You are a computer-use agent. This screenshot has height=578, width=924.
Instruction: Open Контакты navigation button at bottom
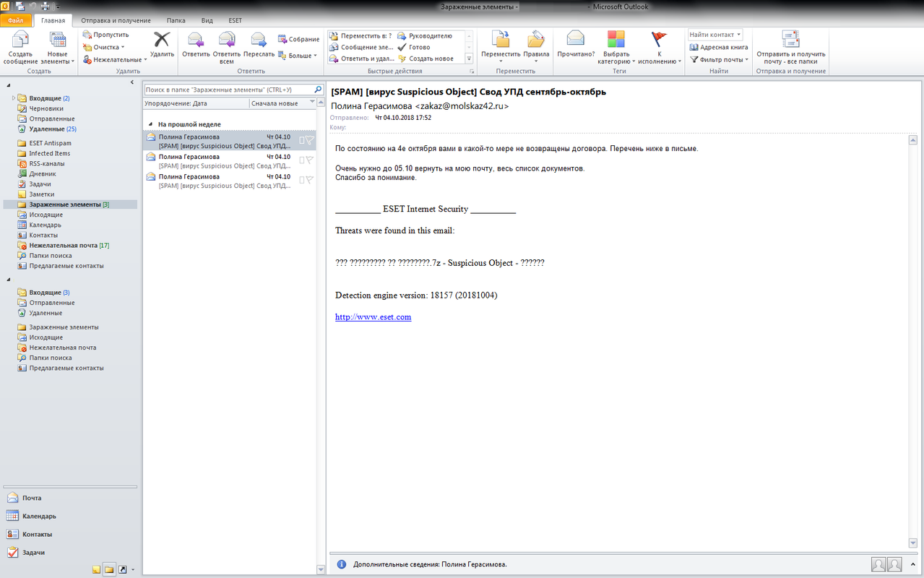(x=72, y=534)
